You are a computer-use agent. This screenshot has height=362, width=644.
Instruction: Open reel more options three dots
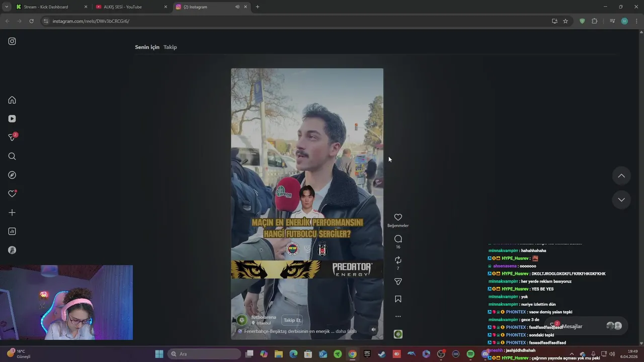coord(398,316)
